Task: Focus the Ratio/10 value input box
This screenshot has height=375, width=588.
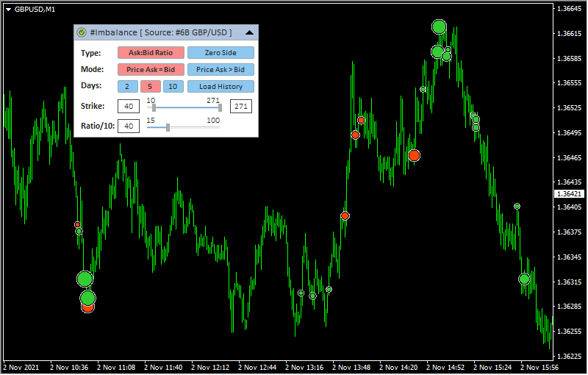Action: (x=129, y=126)
